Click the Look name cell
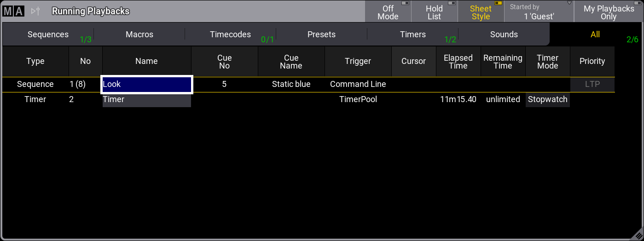 (146, 85)
